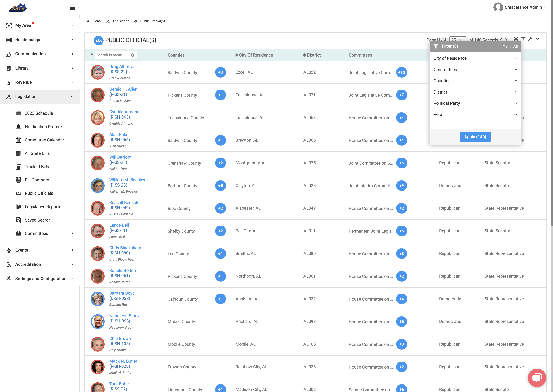The height and width of the screenshot is (392, 553).
Task: Click Clear All in filter panel
Action: pyautogui.click(x=510, y=47)
